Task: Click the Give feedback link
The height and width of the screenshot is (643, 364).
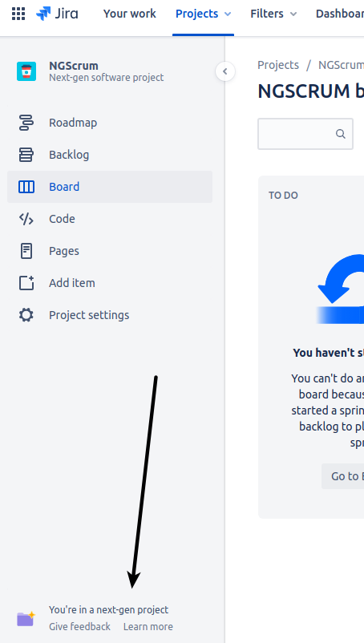Action: 79,627
